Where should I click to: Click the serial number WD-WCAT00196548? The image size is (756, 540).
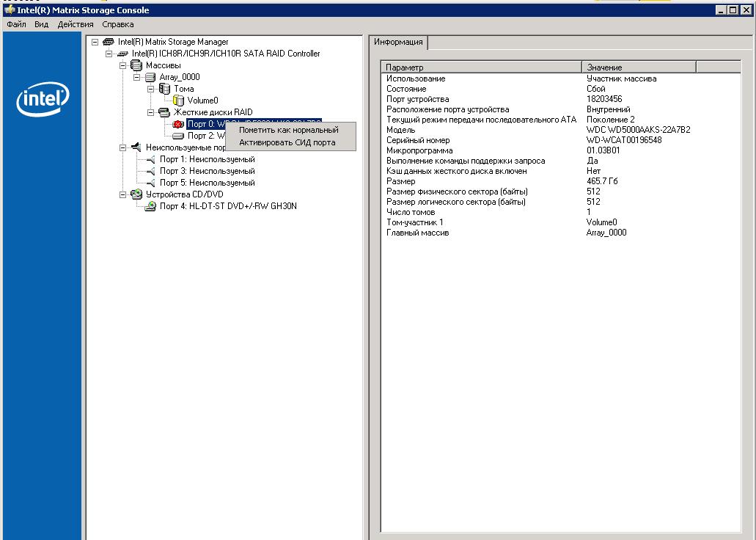point(624,140)
